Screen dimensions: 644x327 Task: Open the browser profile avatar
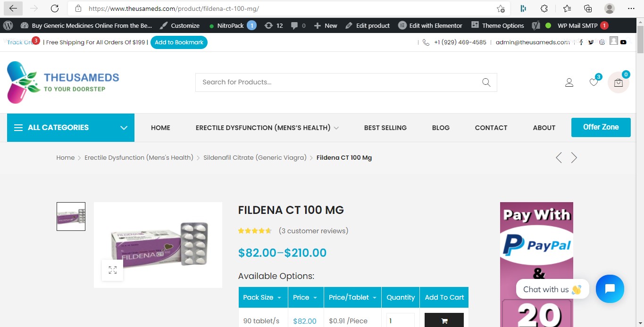(610, 8)
